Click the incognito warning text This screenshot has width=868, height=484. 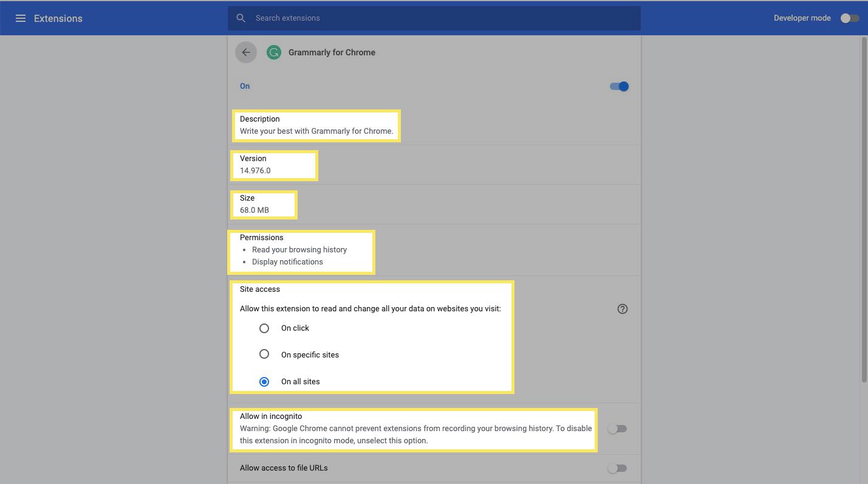click(415, 435)
